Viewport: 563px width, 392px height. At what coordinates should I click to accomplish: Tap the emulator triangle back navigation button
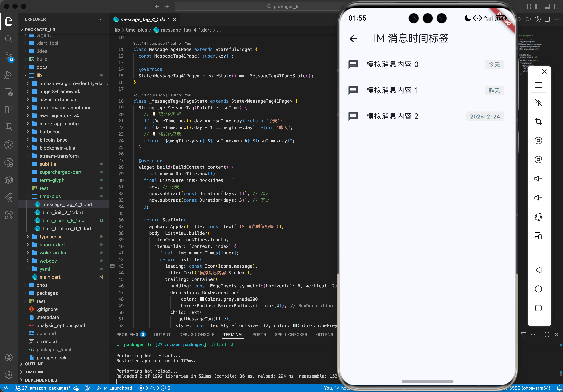click(538, 270)
